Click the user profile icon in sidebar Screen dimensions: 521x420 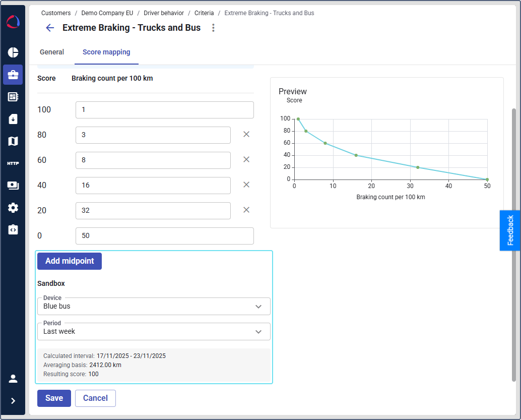tap(13, 379)
